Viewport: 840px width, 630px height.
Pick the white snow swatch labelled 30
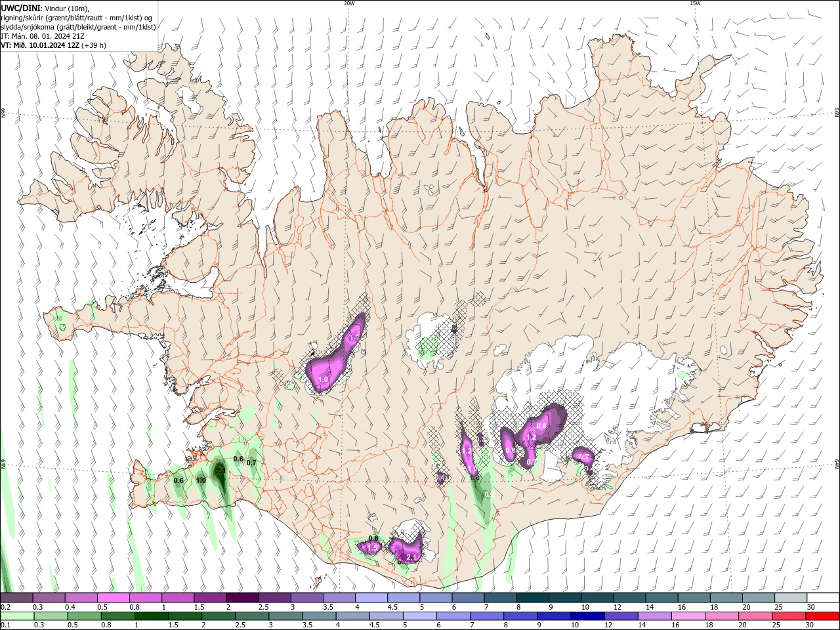coord(823,597)
